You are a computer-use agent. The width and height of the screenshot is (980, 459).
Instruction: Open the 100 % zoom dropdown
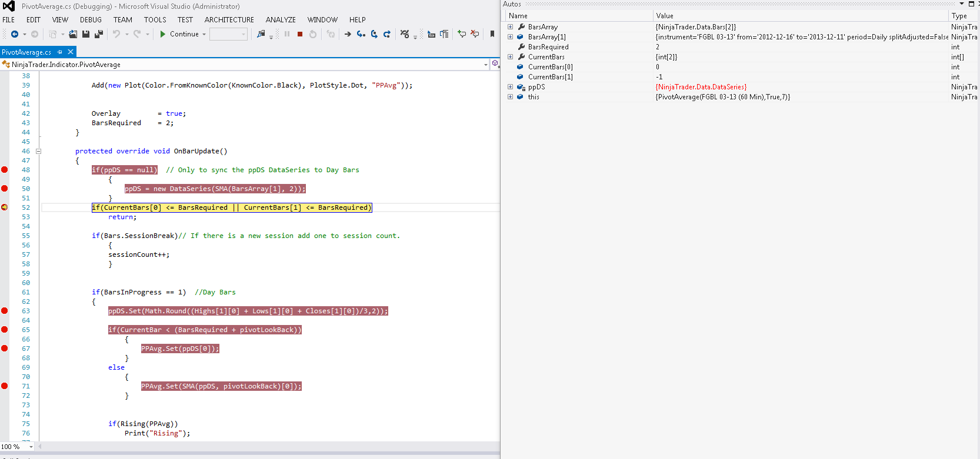point(31,447)
